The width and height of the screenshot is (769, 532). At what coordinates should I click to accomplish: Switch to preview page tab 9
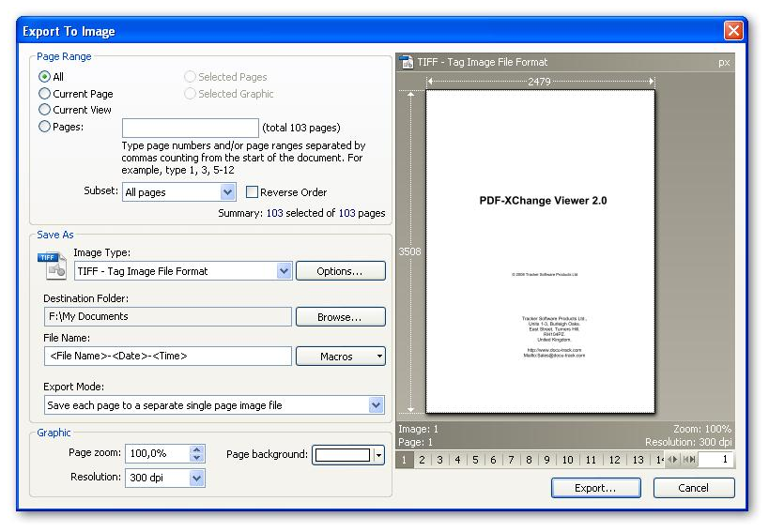click(x=546, y=460)
